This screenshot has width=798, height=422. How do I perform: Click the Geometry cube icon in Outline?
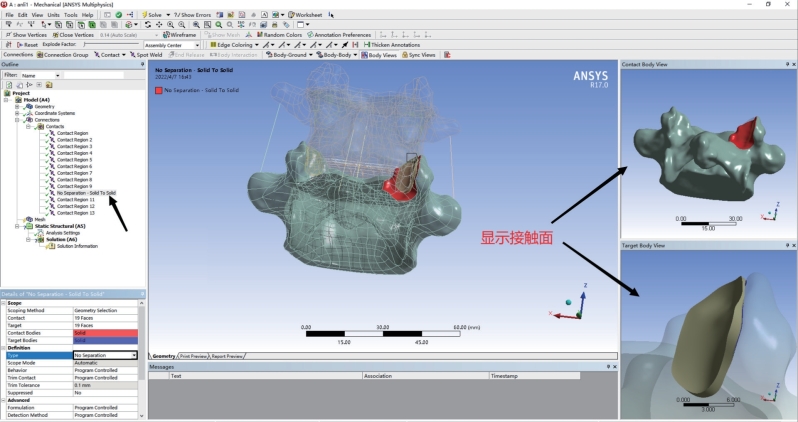click(29, 106)
